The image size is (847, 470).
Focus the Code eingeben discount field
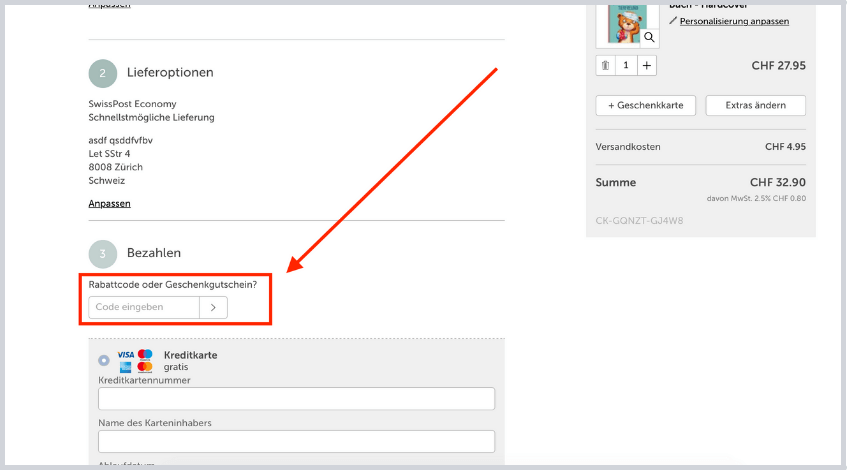click(144, 307)
